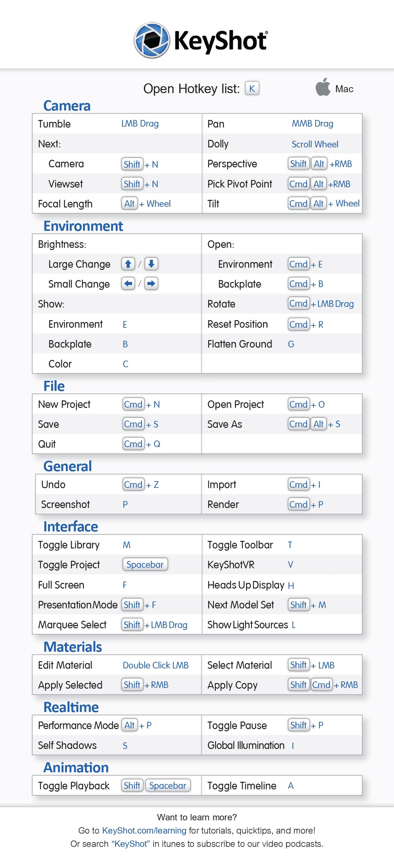Click the Spacebar key beside Toggle Project
Screen dimensions: 394x868
pos(145,564)
